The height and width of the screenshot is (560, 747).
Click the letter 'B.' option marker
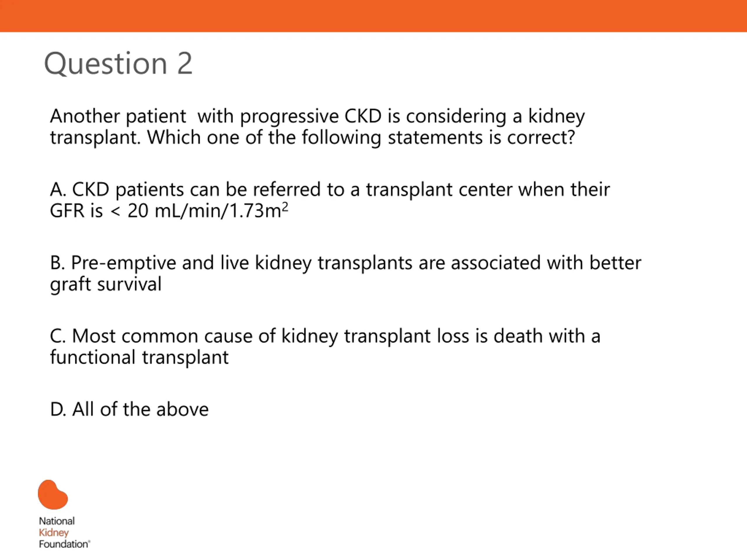(57, 262)
